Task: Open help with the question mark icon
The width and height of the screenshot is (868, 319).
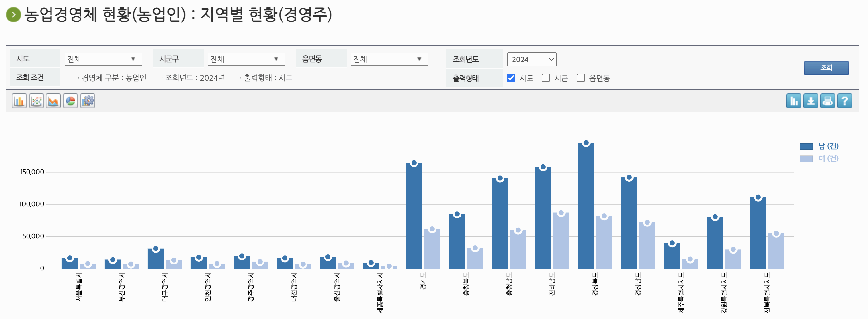Action: tap(845, 101)
